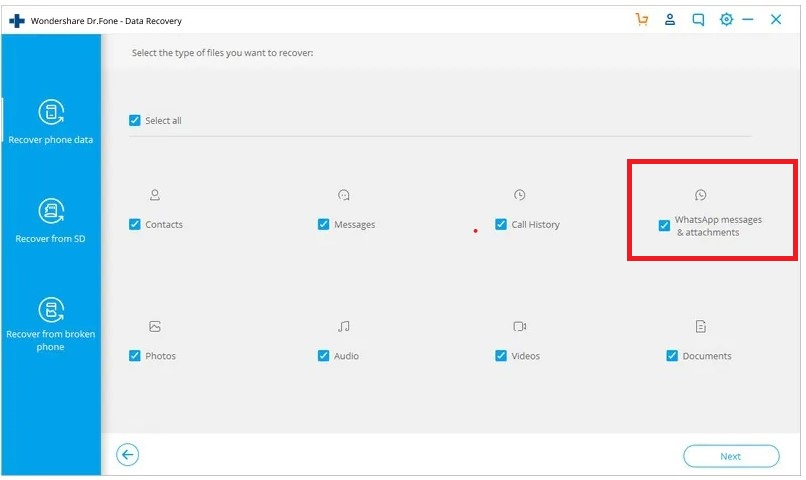Screen dimensions: 806x480
Task: Click the Messages label text
Action: coord(355,225)
